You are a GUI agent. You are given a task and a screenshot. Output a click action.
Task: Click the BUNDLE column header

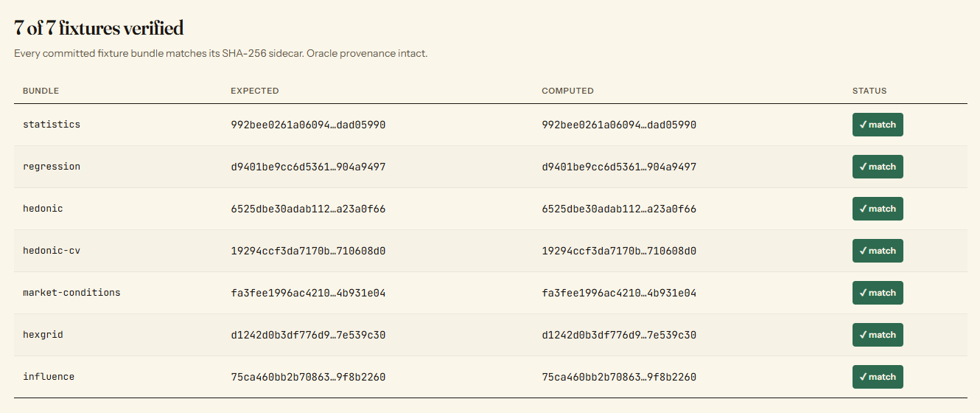click(41, 91)
